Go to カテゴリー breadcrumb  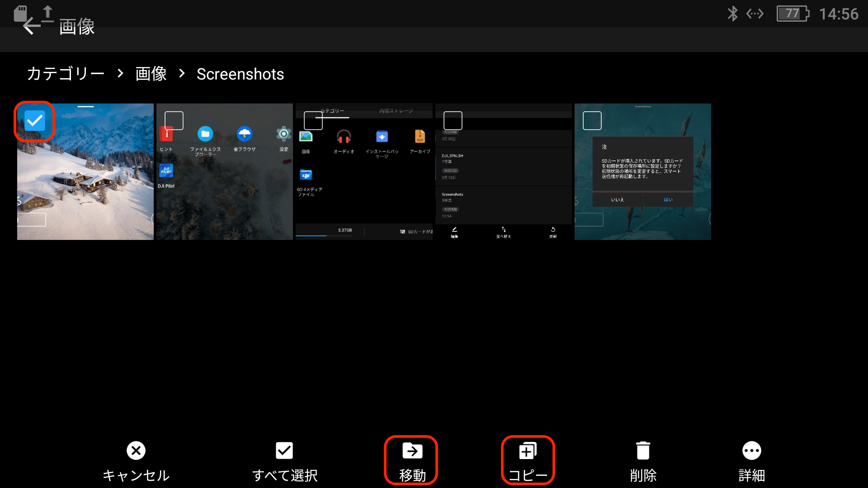pyautogui.click(x=66, y=74)
